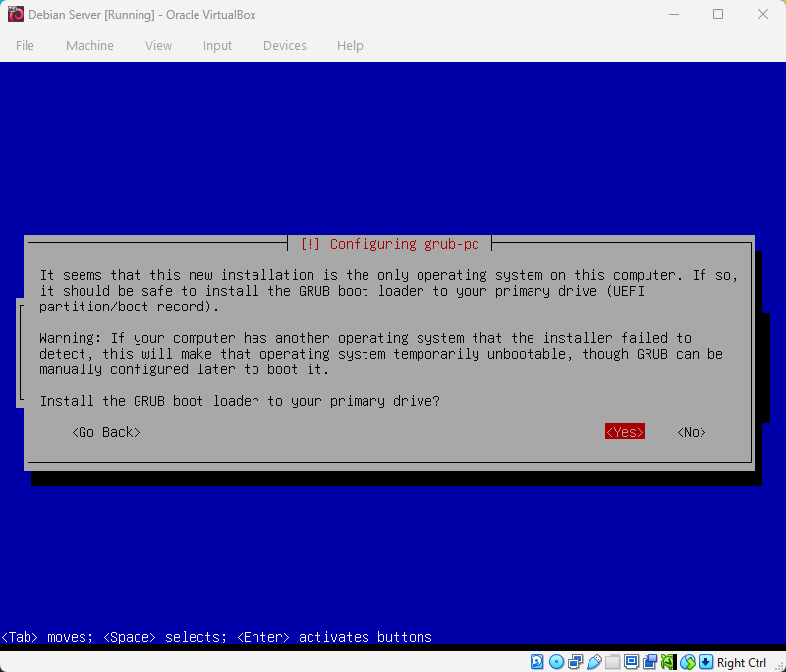Click the optical drive icon in VirtualBox status bar
This screenshot has width=786, height=672.
555,661
